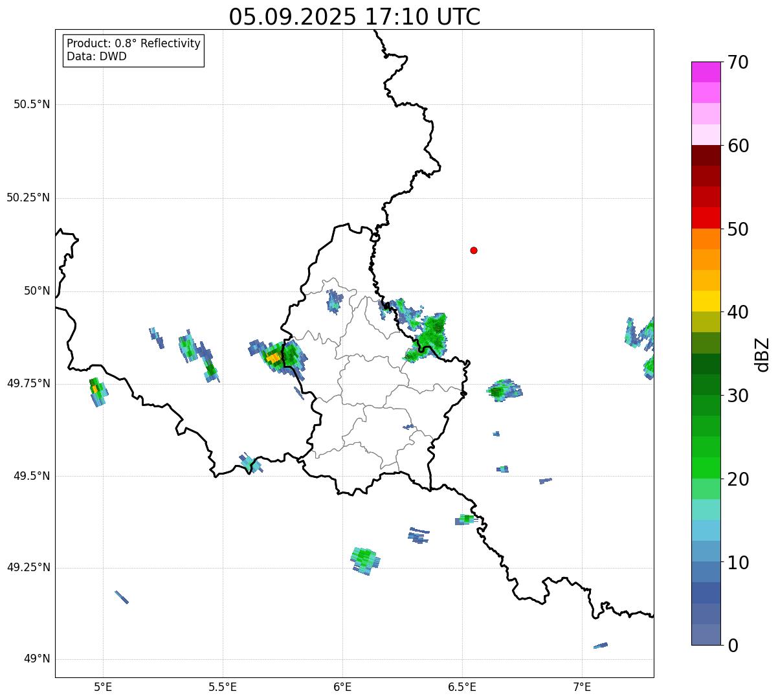Click the dBZ colorbar axis label
The image size is (778, 700).
tap(762, 354)
